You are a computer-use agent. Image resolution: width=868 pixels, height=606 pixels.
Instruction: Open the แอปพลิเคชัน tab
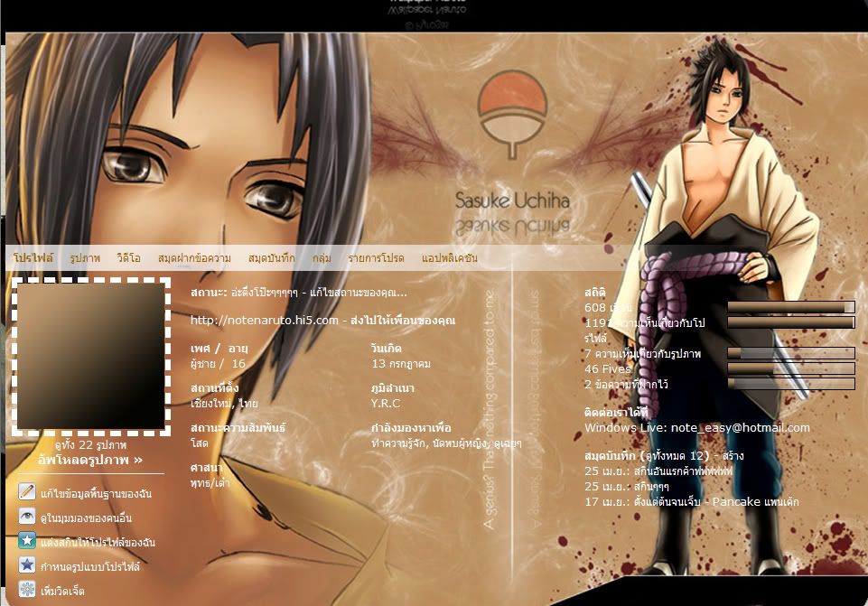(x=450, y=258)
